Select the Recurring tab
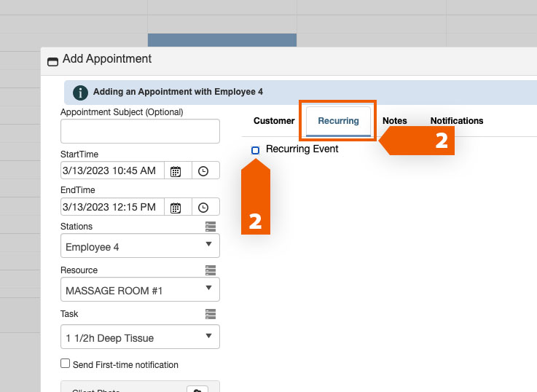Viewport: 537px width, 392px height. [x=338, y=121]
